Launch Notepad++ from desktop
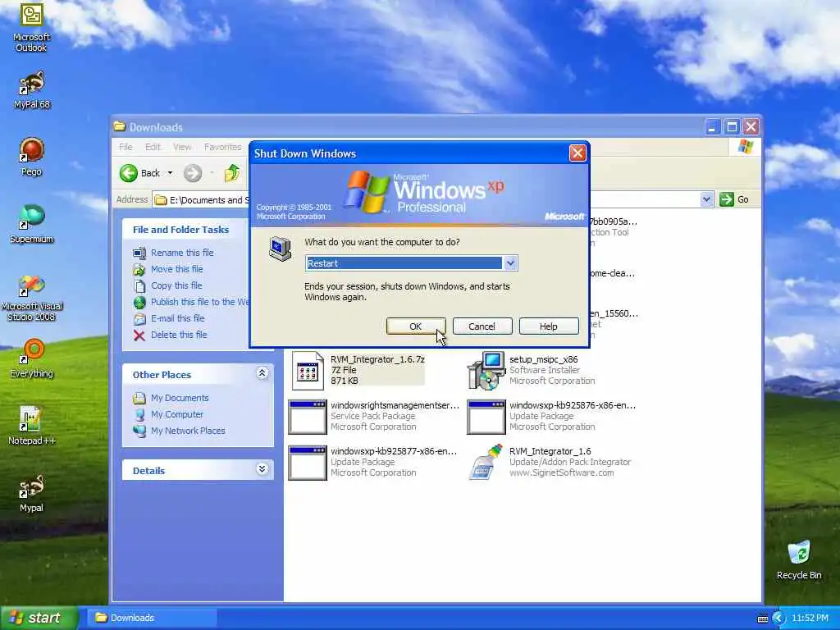This screenshot has width=840, height=630. point(32,426)
